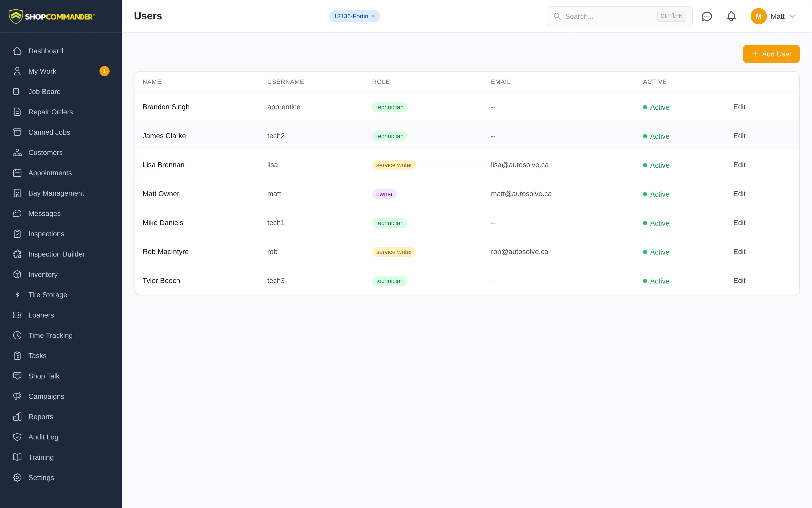
Task: Edit the Matt Owner user
Action: (739, 194)
